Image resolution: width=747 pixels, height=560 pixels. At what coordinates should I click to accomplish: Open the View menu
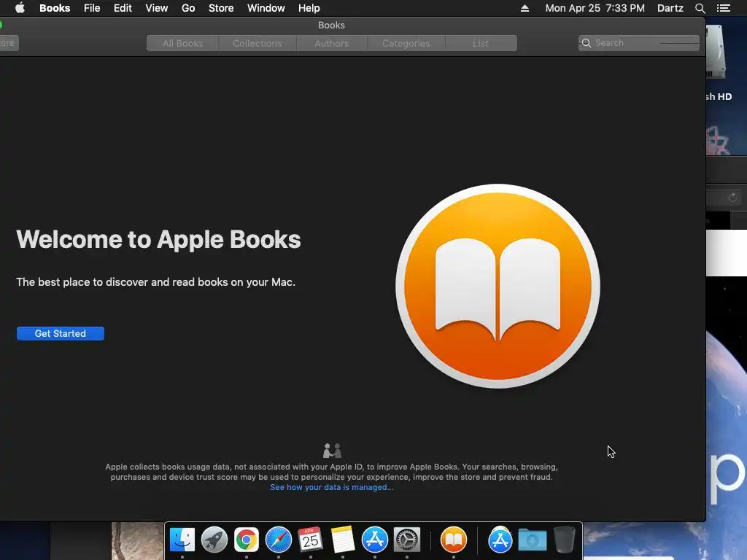(x=157, y=8)
